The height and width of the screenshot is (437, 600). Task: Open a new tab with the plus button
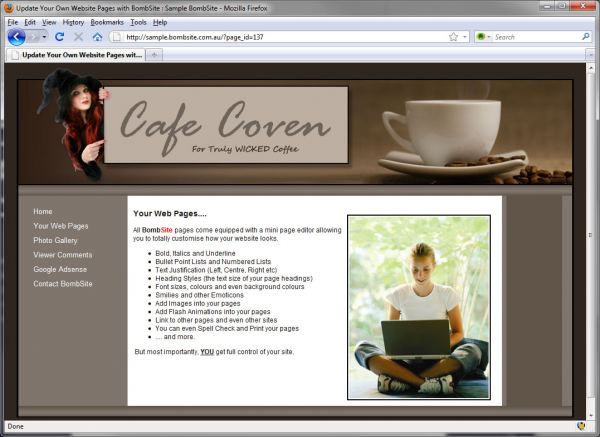click(x=154, y=55)
